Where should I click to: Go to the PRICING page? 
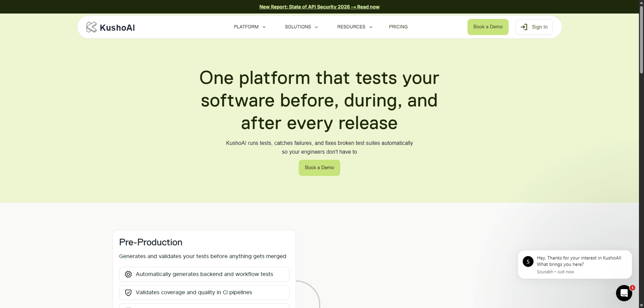click(398, 27)
